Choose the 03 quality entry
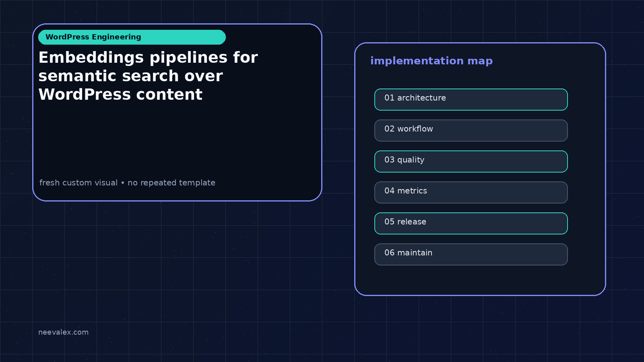This screenshot has height=362, width=644. tap(471, 161)
